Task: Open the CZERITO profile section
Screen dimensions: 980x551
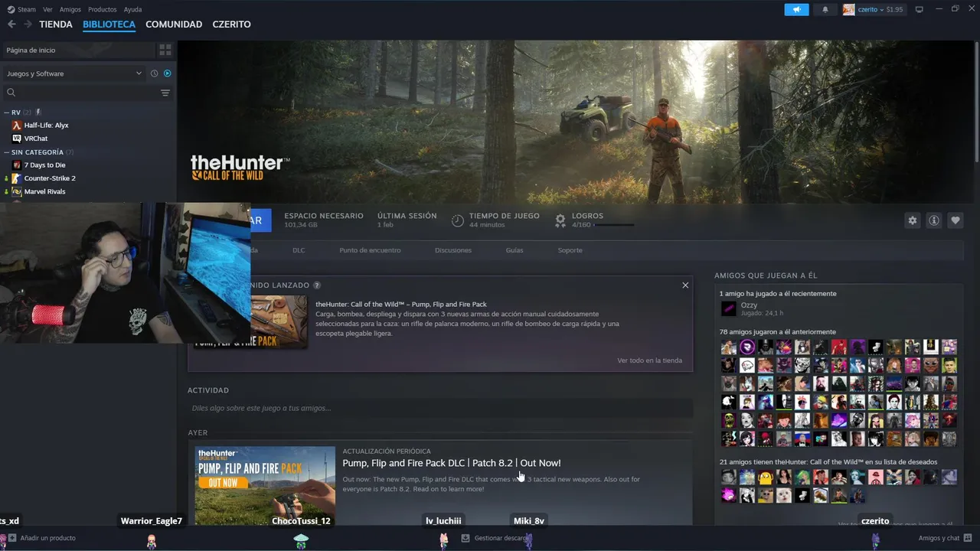Action: point(231,24)
